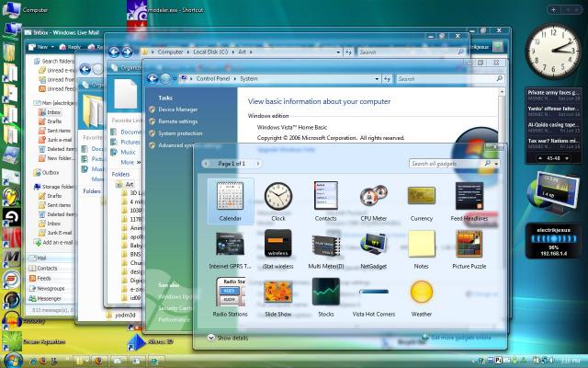Image resolution: width=588 pixels, height=368 pixels.
Task: Open the Computer desktop icon
Action: point(27,10)
